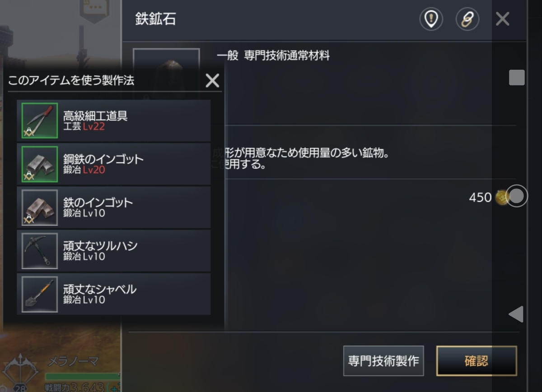Click the 鋼鉄のインゴット ingot icon
Image resolution: width=542 pixels, height=392 pixels.
point(40,164)
